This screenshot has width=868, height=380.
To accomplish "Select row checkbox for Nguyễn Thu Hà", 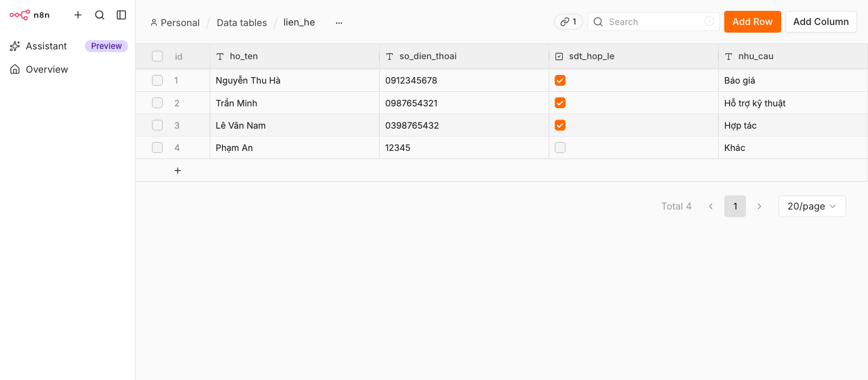I will (x=157, y=80).
